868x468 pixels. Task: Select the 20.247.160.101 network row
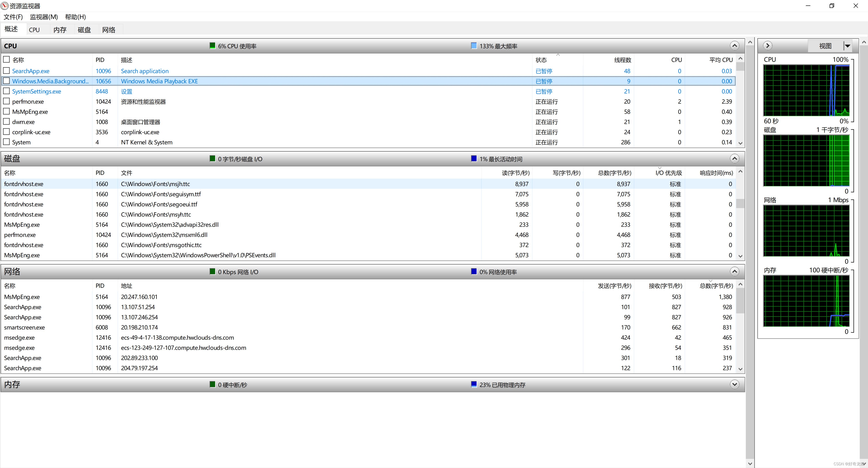368,296
